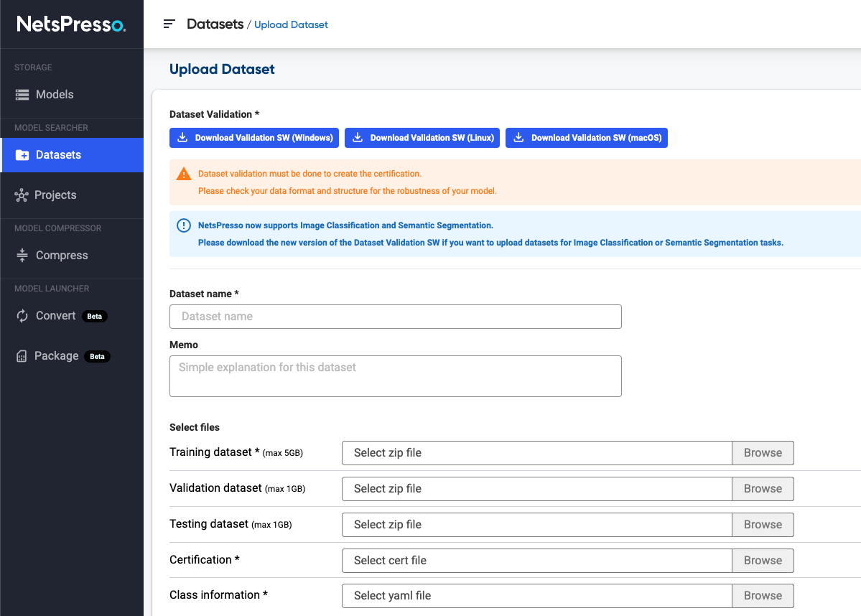
Task: Click the blue info circle icon
Action: click(183, 225)
